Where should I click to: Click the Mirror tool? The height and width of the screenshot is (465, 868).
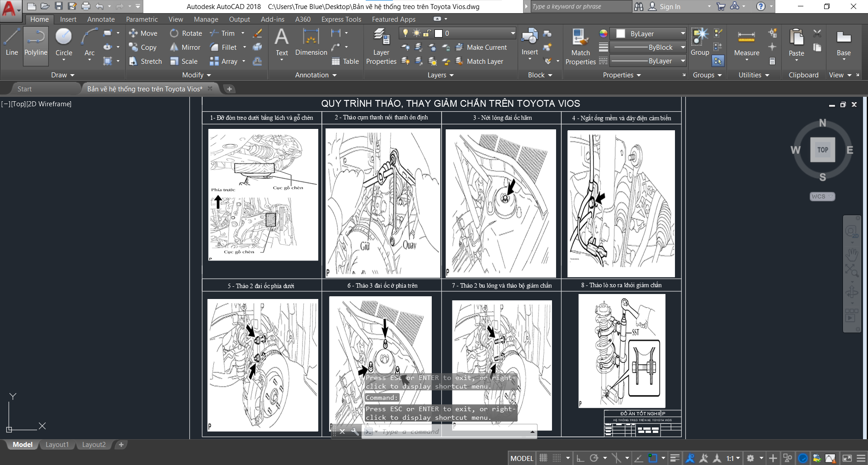(x=185, y=47)
